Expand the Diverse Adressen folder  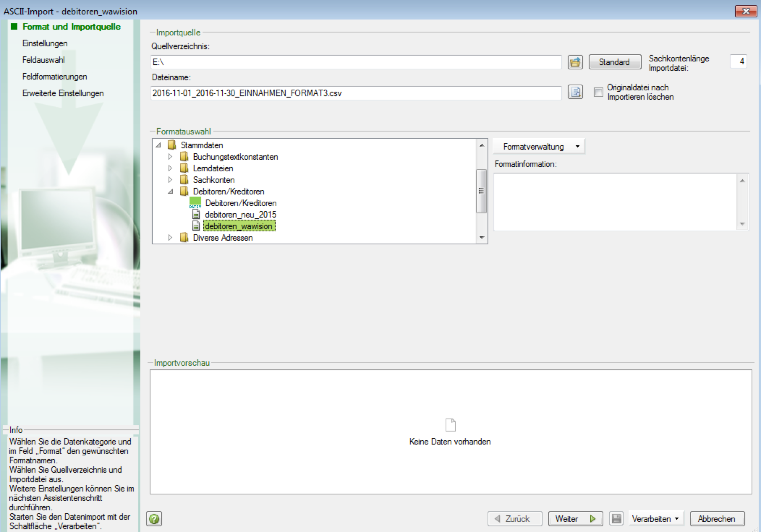170,238
